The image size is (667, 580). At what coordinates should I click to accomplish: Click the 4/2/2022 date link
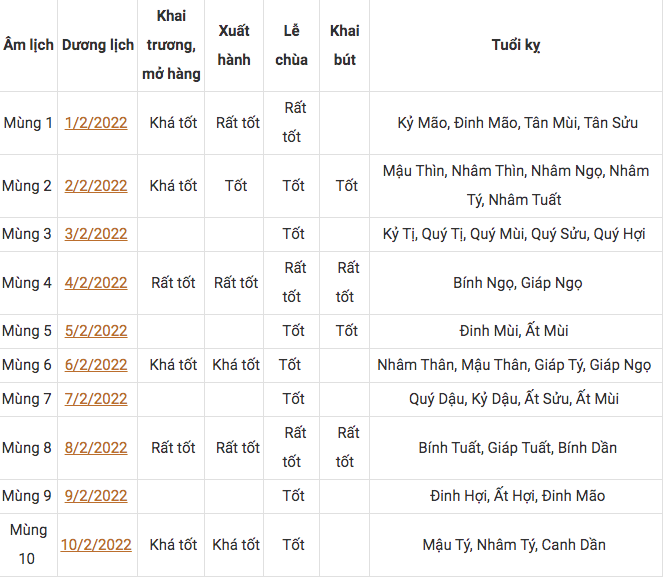point(96,283)
